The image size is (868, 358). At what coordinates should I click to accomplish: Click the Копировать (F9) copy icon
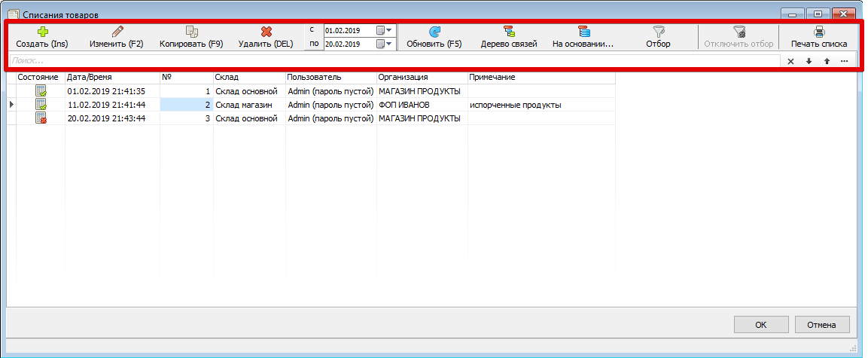coord(191,32)
